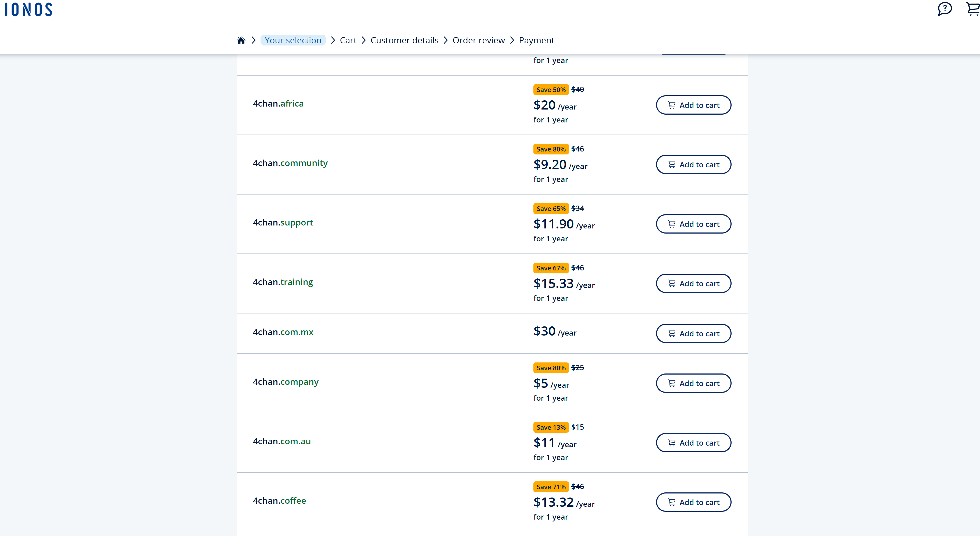Open the shopping cart icon
This screenshot has width=980, height=536.
[x=973, y=9]
